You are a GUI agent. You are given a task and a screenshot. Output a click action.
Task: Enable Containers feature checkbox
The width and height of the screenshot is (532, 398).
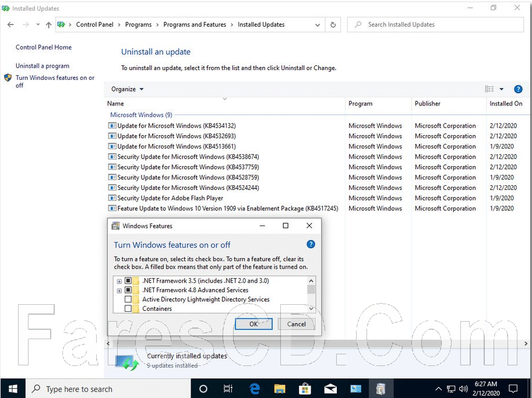point(128,308)
